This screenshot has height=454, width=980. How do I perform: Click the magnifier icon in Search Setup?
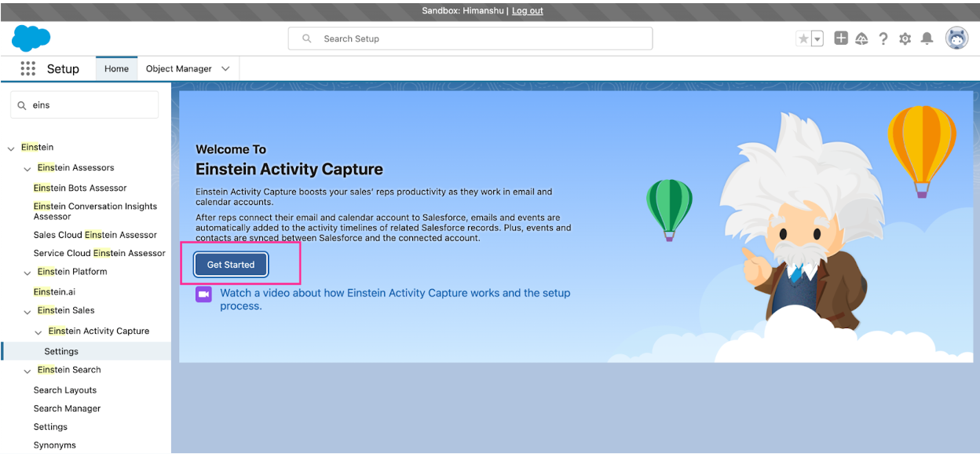(x=307, y=38)
